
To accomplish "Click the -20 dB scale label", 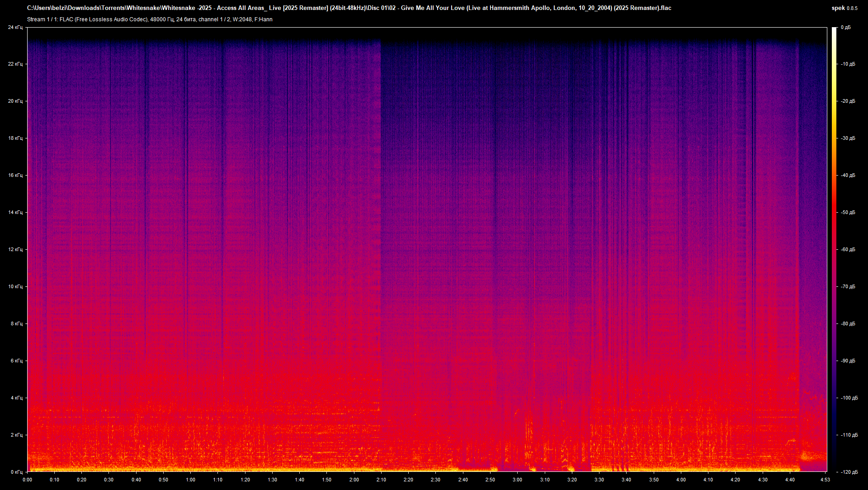I will (x=848, y=101).
